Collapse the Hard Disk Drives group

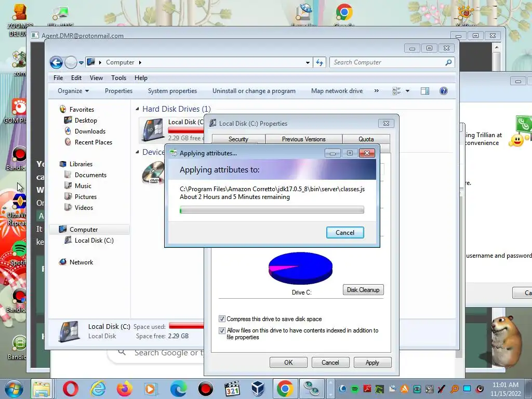point(137,109)
